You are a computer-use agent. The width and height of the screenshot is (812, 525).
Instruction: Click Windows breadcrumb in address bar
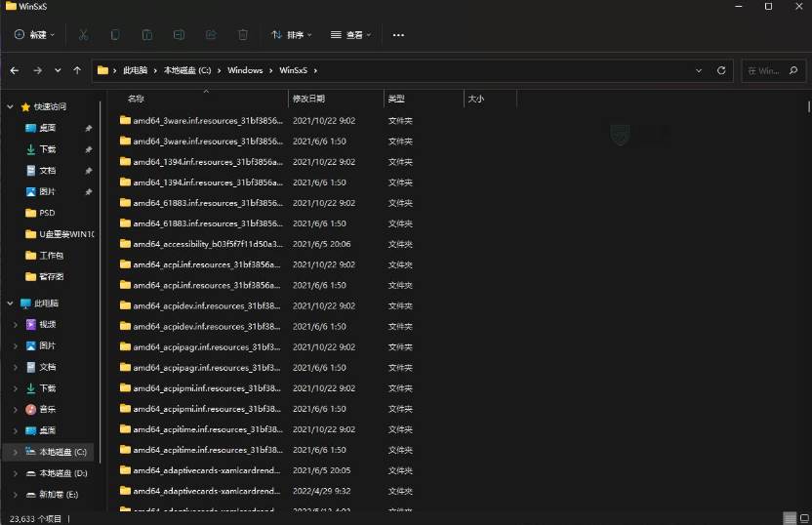pos(245,70)
